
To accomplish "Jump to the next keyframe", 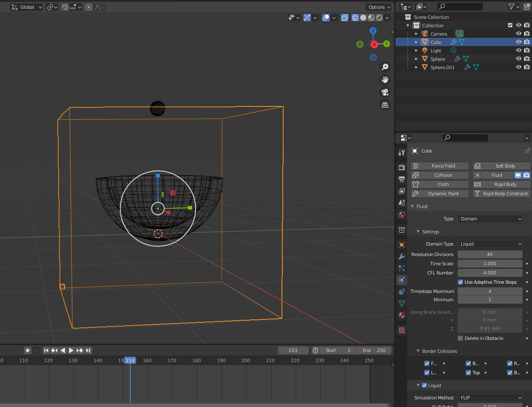I will 80,350.
